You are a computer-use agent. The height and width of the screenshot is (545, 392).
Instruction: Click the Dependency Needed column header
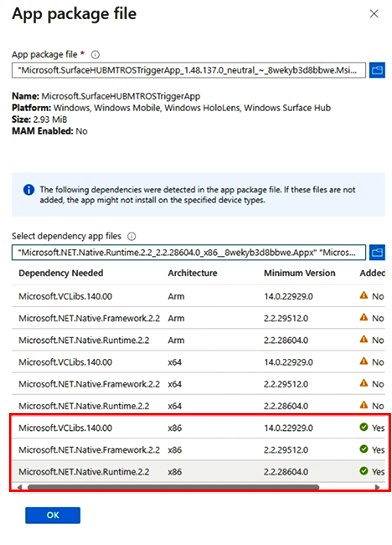coord(61,273)
